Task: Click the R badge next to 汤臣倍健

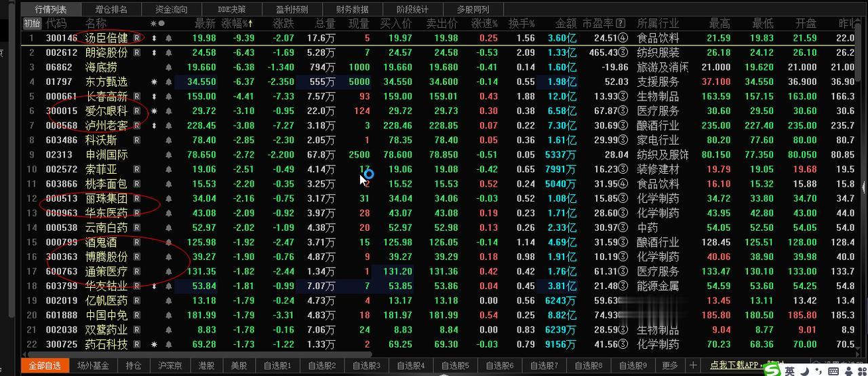Action: [137, 38]
